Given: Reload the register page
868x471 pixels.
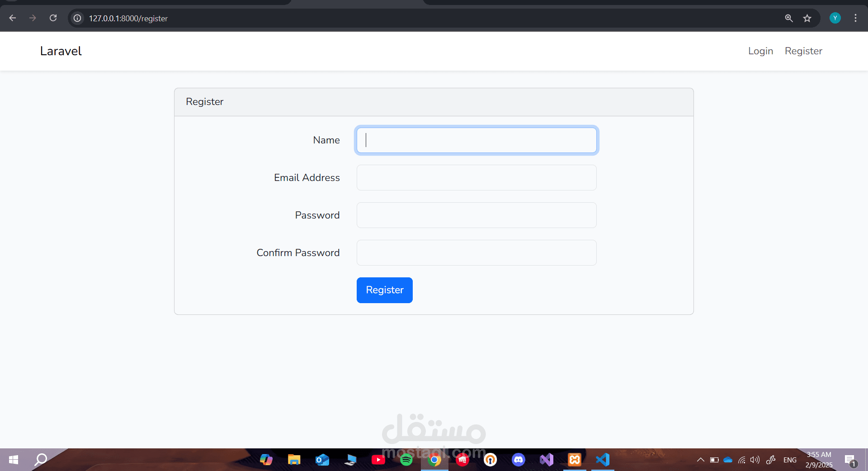Looking at the screenshot, I should point(53,18).
